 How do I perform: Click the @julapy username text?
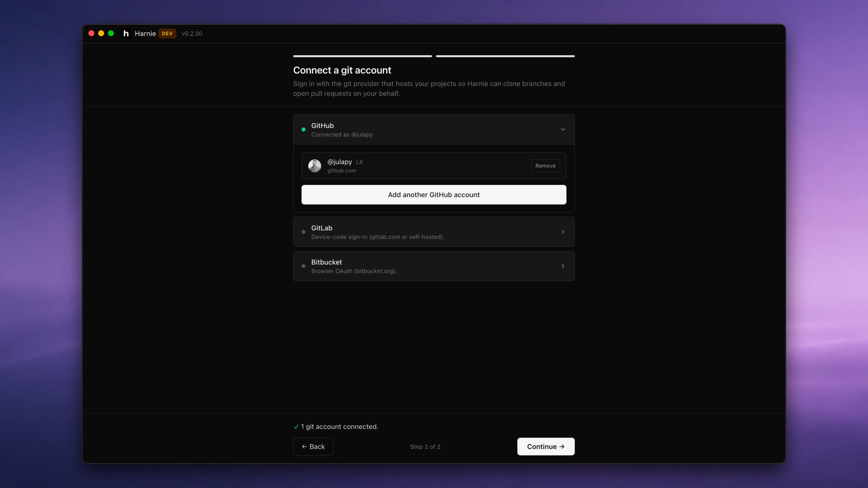coord(340,162)
